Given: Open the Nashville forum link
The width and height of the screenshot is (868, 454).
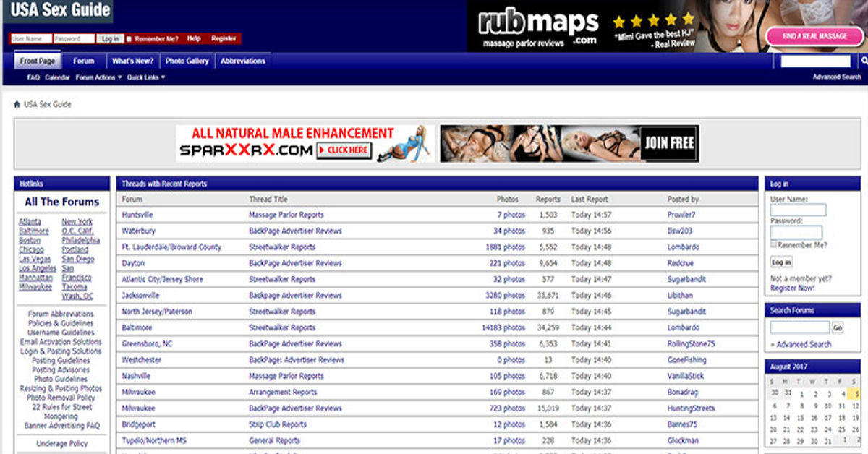Looking at the screenshot, I should tap(136, 376).
